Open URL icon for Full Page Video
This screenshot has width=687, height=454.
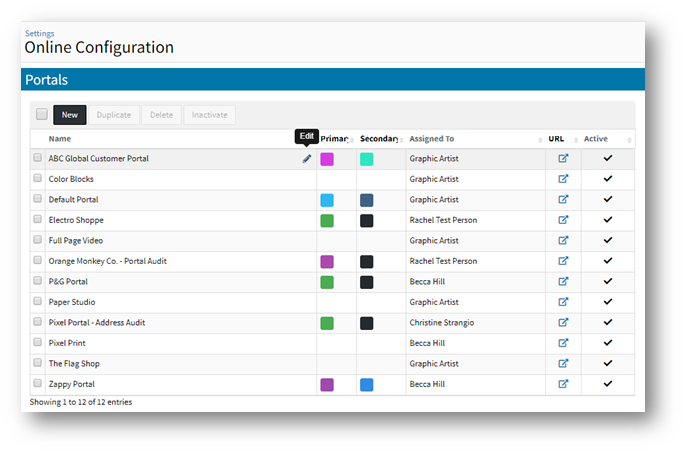(563, 240)
